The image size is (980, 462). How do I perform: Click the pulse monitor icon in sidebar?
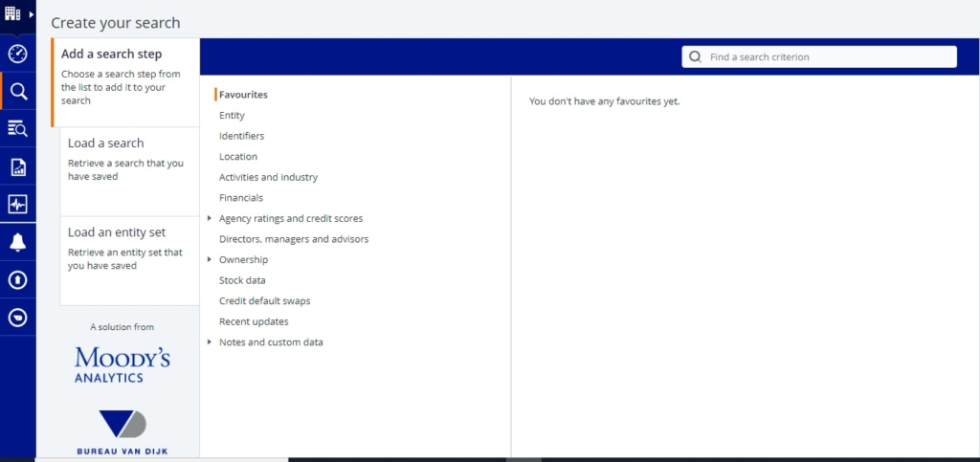click(x=17, y=205)
